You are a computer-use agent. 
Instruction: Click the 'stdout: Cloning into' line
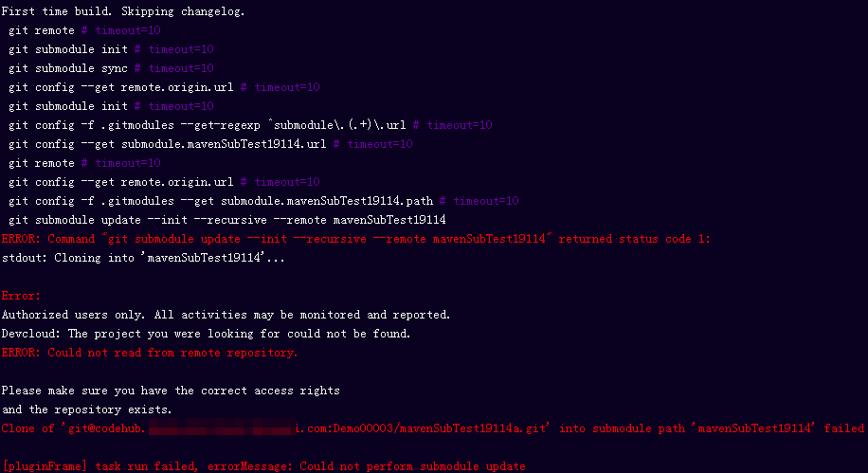143,258
